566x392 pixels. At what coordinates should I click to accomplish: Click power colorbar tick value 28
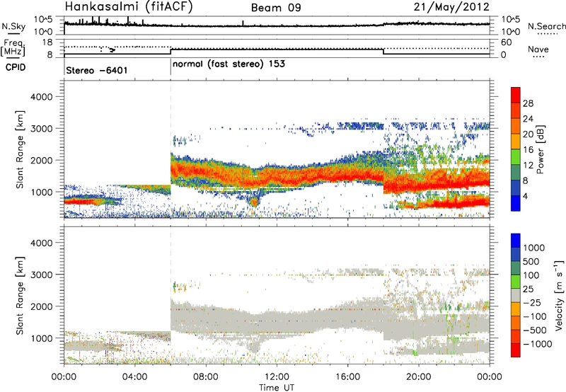[x=528, y=103]
